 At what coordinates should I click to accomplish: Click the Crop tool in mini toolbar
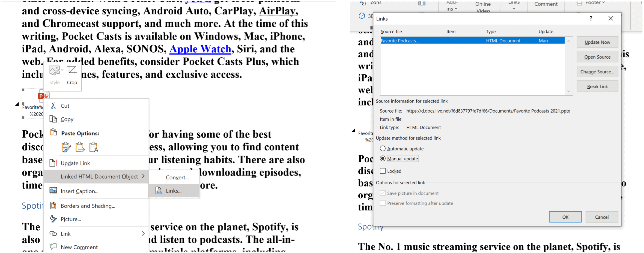point(72,75)
